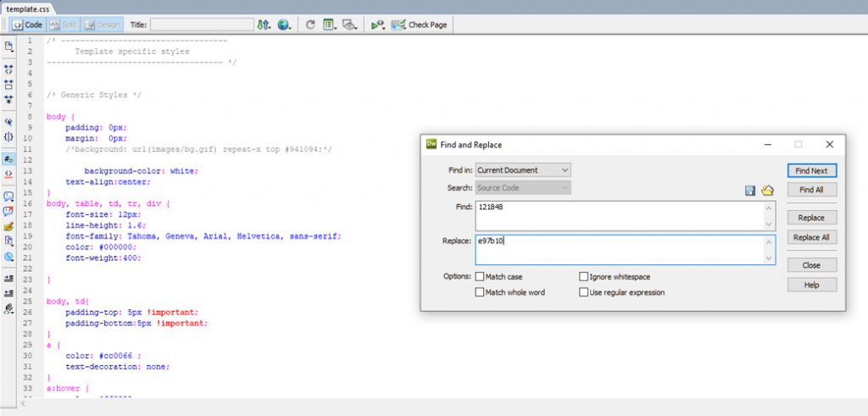Open the Debug in Browser dropdown
Viewport: 868px width, 416px height.
point(378,25)
